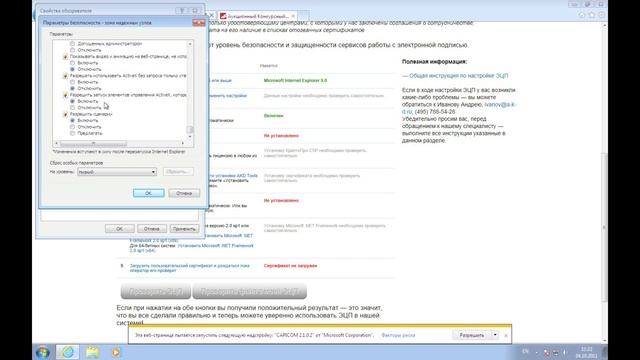The height and width of the screenshot is (360, 640).
Task: Select Включить under Разрешить сценарии
Action: coord(72,120)
